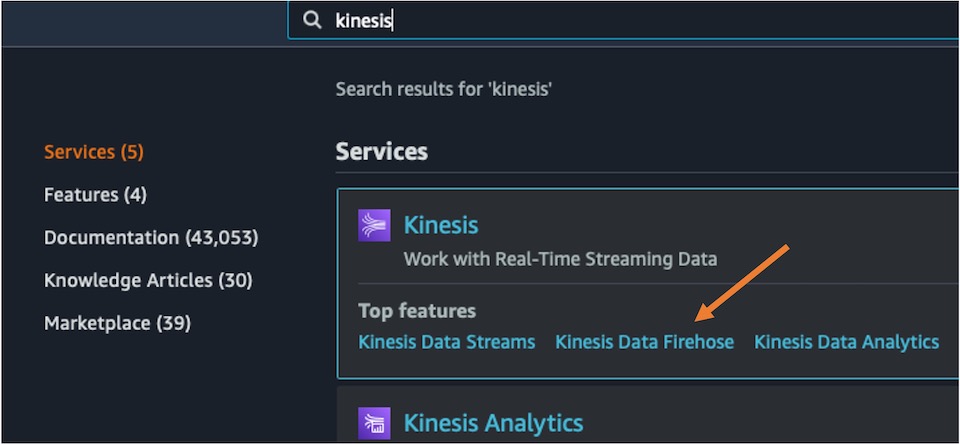Open Knowledge Articles (30) category

click(x=148, y=280)
